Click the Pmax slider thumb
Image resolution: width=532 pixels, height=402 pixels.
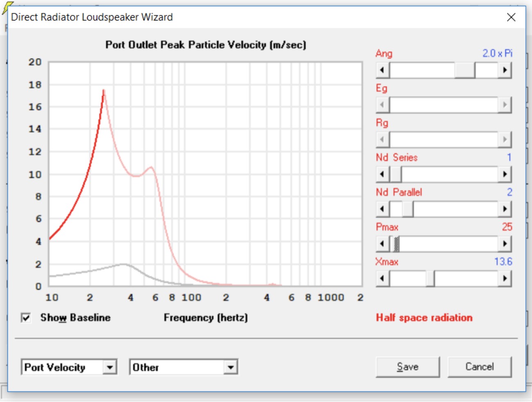[396, 244]
